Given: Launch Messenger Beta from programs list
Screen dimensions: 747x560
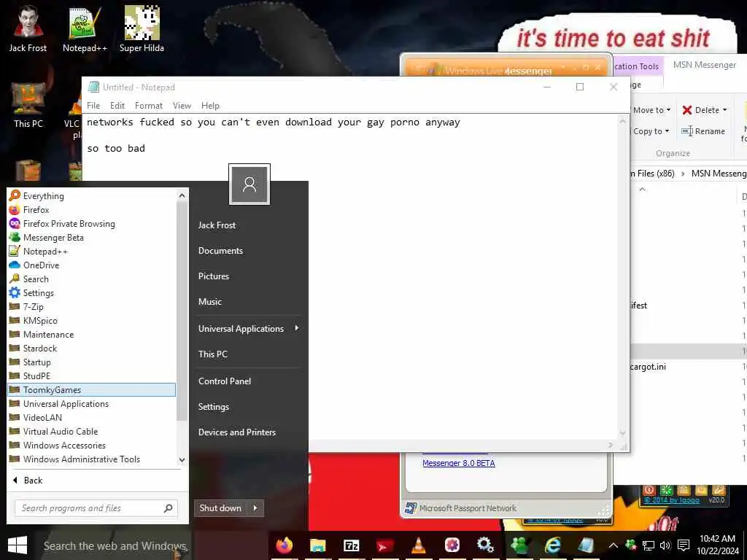Looking at the screenshot, I should 91,237.
